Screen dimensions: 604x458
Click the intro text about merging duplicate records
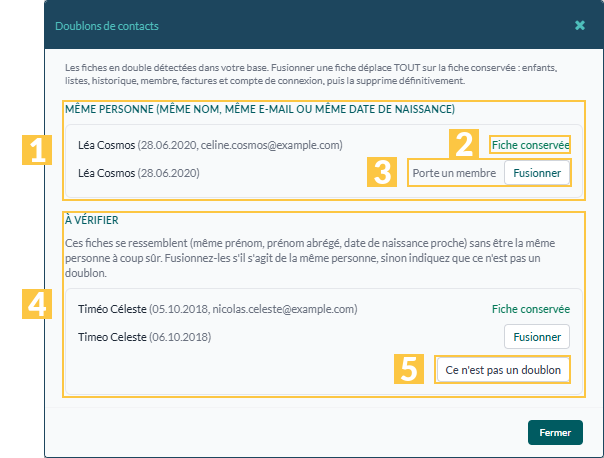pos(311,74)
